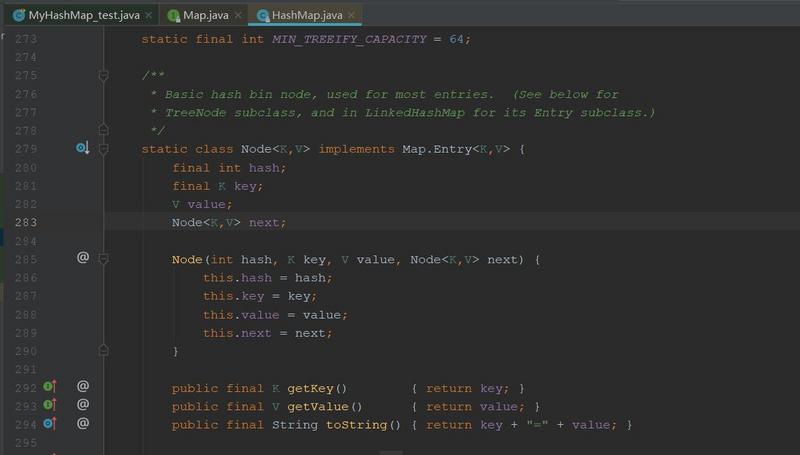The height and width of the screenshot is (455, 800).
Task: Collapse the Node class at line 279
Action: coord(103,149)
